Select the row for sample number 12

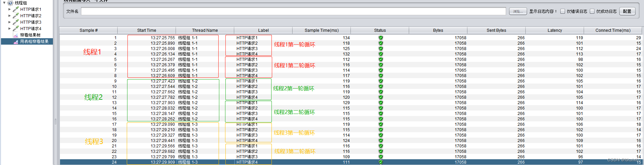pyautogui.click(x=351, y=97)
